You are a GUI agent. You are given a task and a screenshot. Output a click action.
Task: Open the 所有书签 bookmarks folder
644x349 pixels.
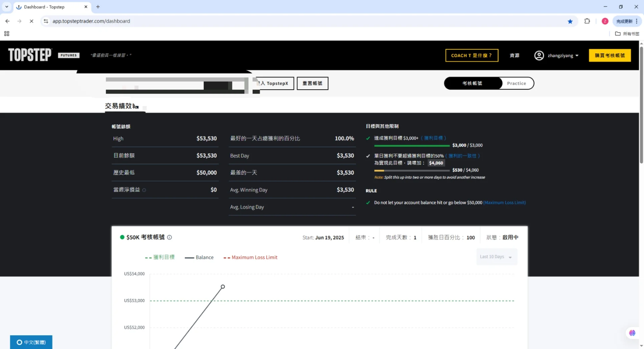627,34
